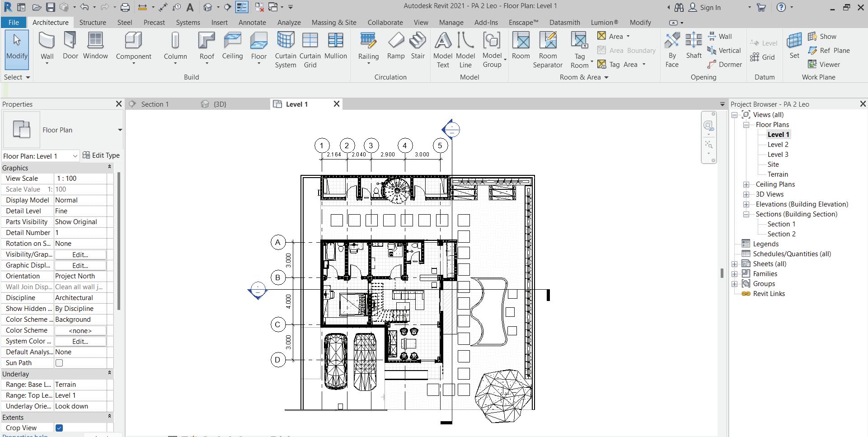Viewport: 868px width, 437px height.
Task: Pick the Model Line tool
Action: click(465, 50)
